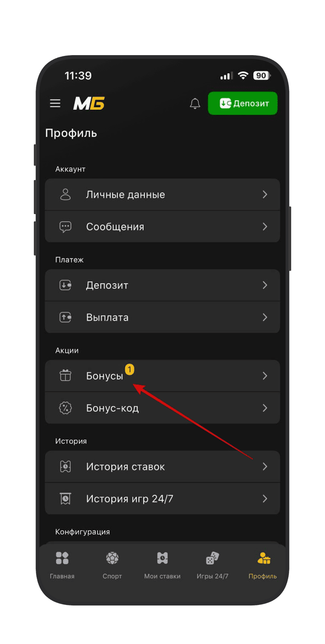Tap the yellow badge on Бонусы

[x=130, y=369]
